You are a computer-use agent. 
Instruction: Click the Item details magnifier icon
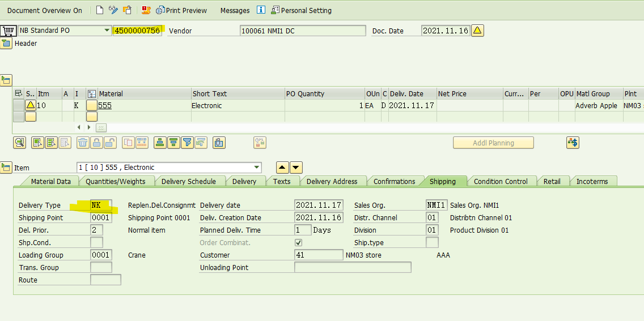click(x=19, y=143)
